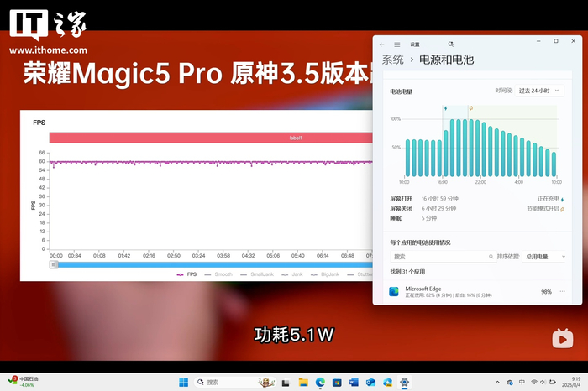Click the red label1 bar above FPS chart
The height and width of the screenshot is (391, 588).
coord(211,138)
